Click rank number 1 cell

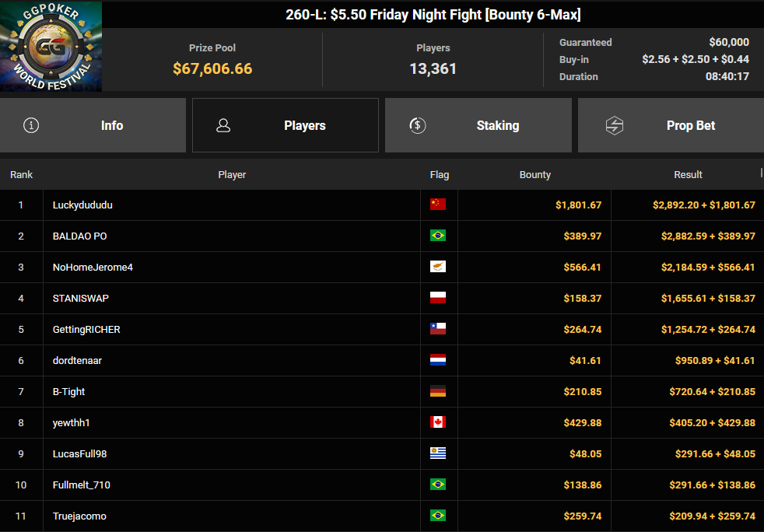[x=21, y=205]
